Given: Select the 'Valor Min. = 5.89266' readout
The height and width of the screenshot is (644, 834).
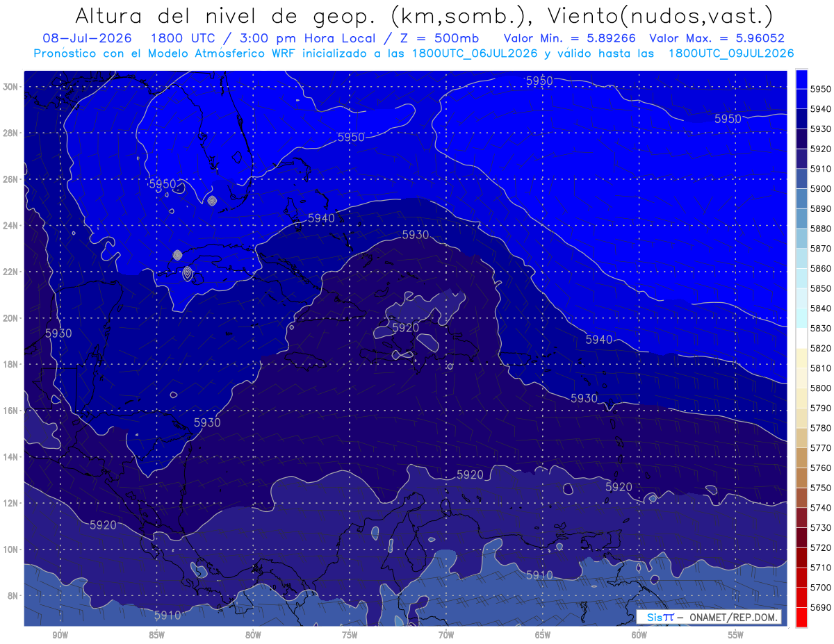Looking at the screenshot, I should (571, 39).
